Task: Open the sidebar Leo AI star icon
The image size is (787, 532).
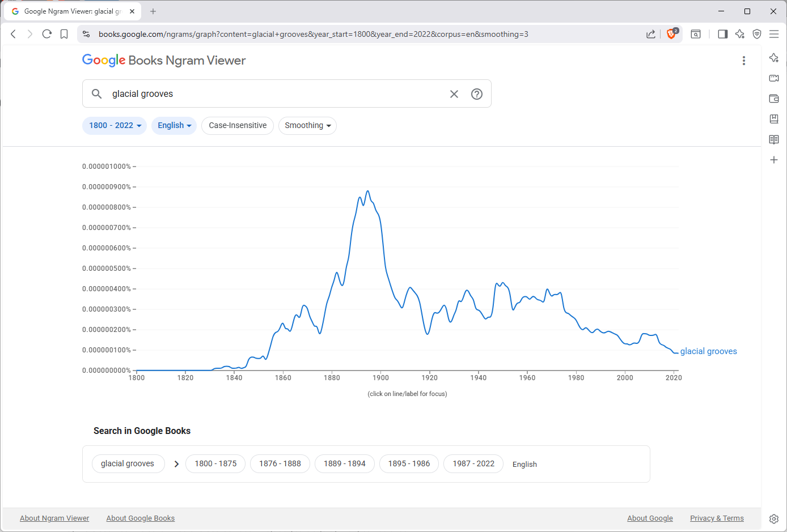Action: pyautogui.click(x=774, y=58)
